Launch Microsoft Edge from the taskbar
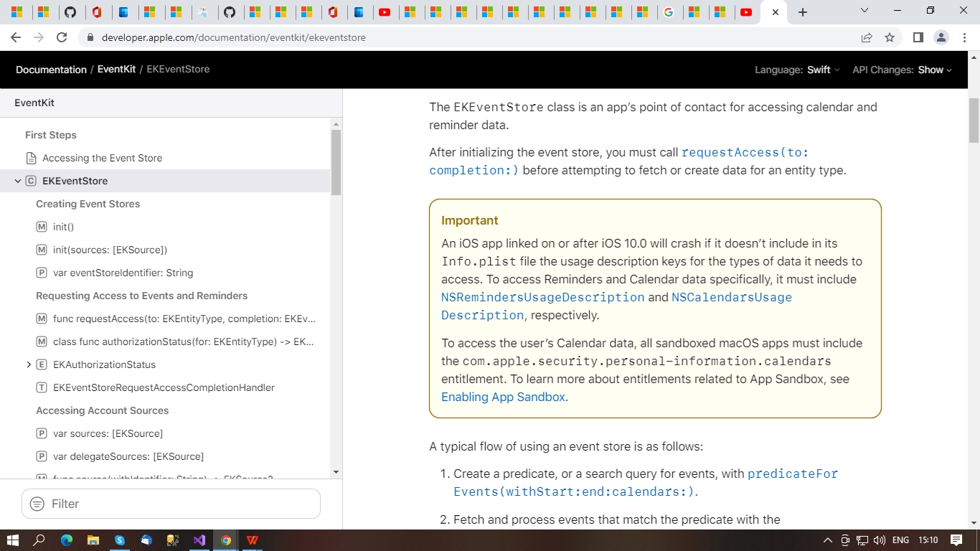This screenshot has height=551, width=980. (x=67, y=540)
